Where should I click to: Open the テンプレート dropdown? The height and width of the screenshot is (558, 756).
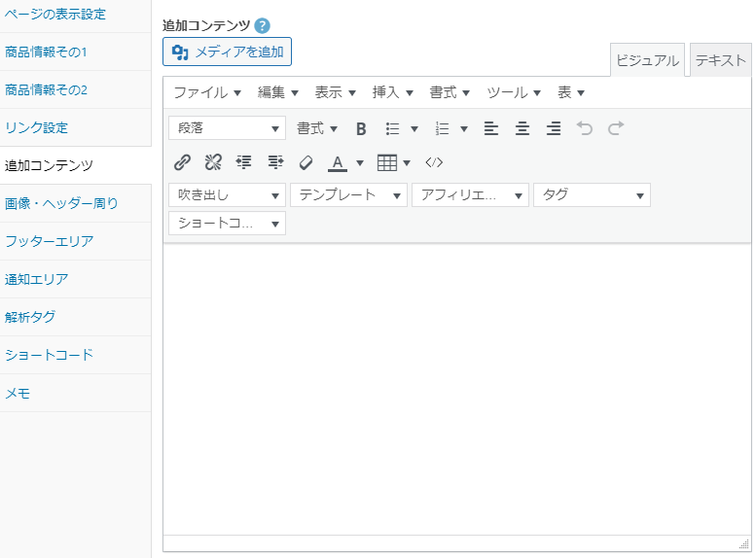click(x=348, y=195)
